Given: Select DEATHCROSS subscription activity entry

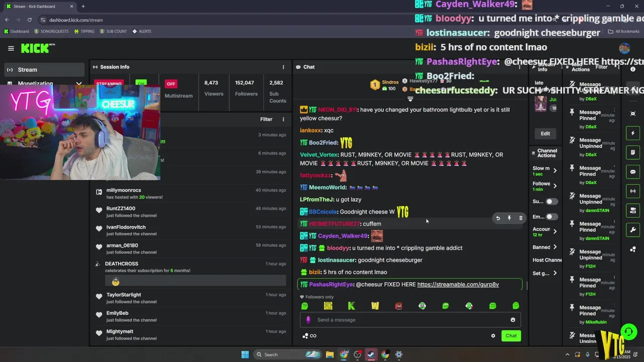Looking at the screenshot, I should 191,274.
